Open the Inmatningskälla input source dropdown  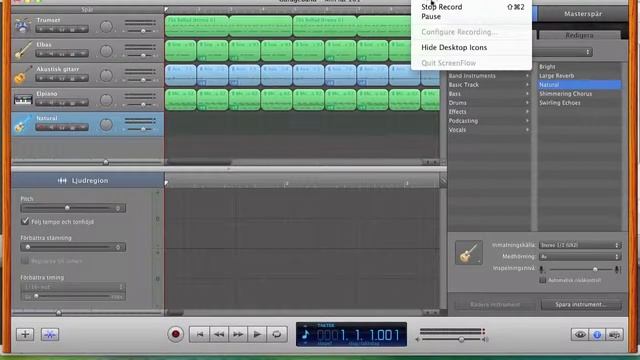[x=580, y=245]
